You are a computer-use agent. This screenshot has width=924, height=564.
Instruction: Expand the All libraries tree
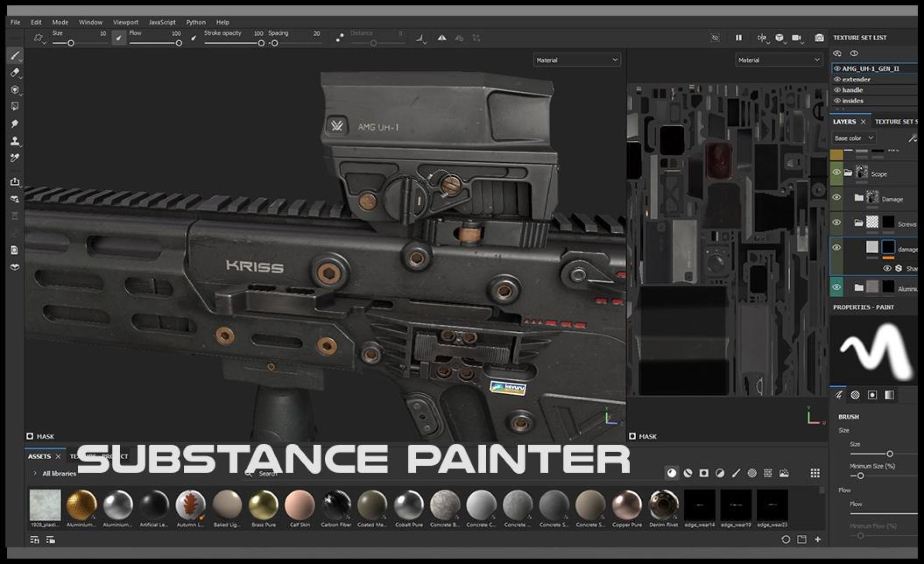click(35, 473)
